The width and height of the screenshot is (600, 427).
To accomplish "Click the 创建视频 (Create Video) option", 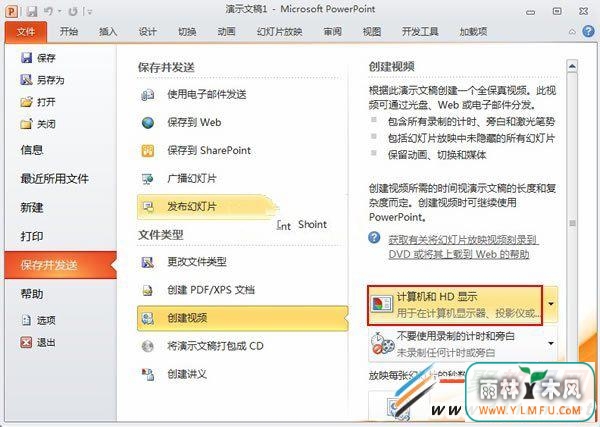I will click(x=242, y=318).
